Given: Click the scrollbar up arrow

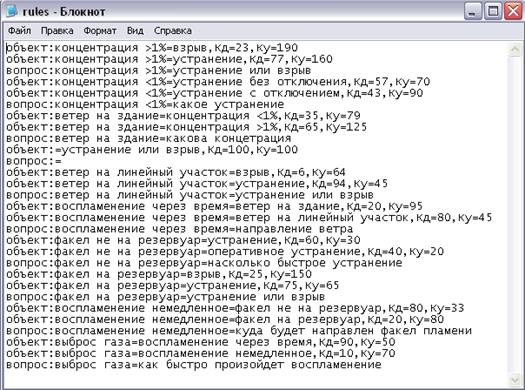Looking at the screenshot, I should point(515,50).
